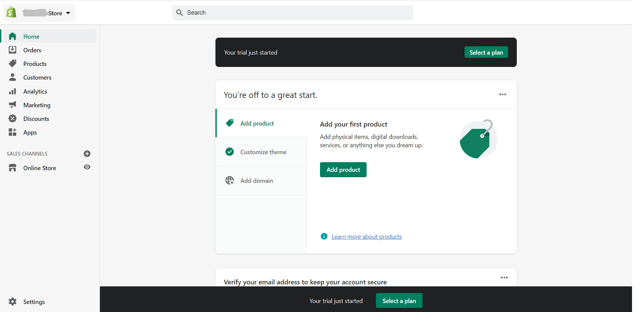Open the Settings gear

click(12, 302)
